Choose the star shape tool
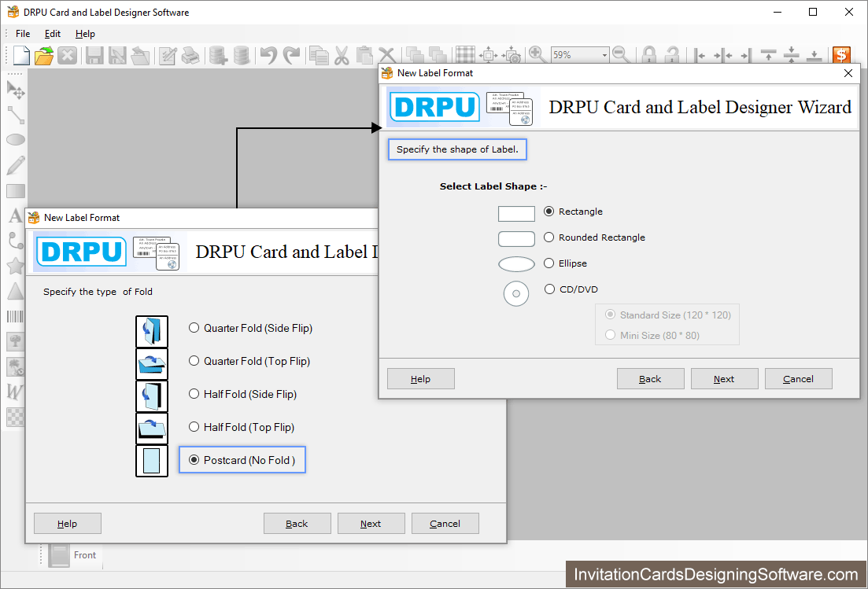Image resolution: width=868 pixels, height=589 pixels. (16, 266)
